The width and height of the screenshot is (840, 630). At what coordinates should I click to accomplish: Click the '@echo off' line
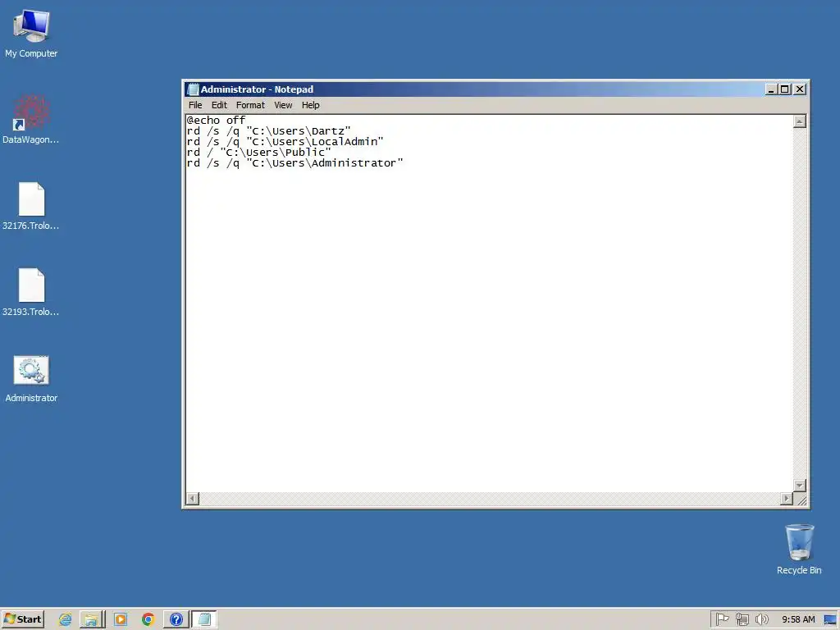[216, 120]
